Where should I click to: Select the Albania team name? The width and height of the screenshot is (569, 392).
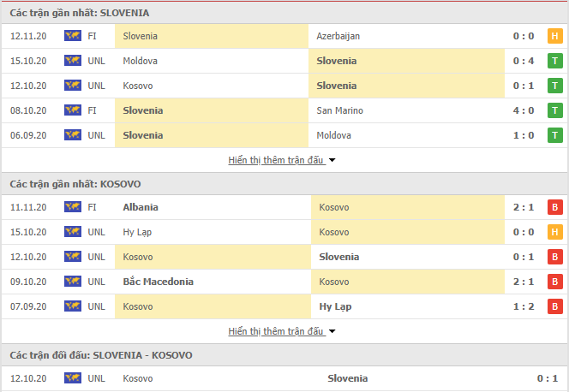141,207
